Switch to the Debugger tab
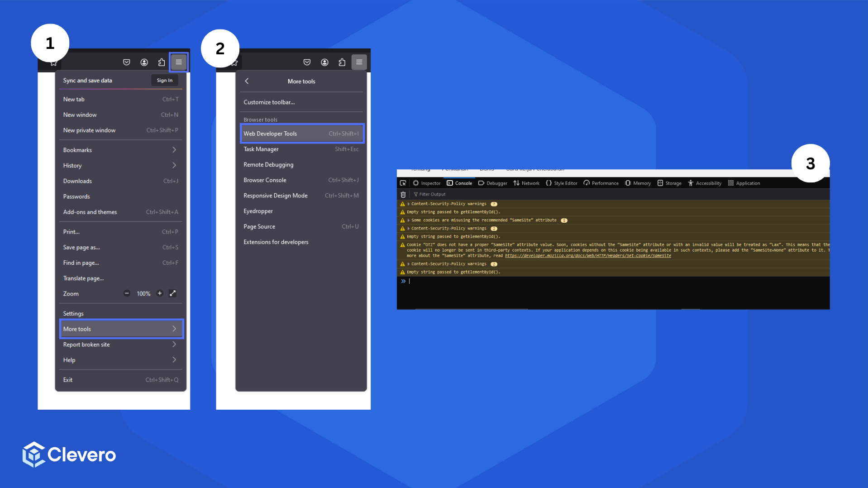The height and width of the screenshot is (488, 868). 493,183
